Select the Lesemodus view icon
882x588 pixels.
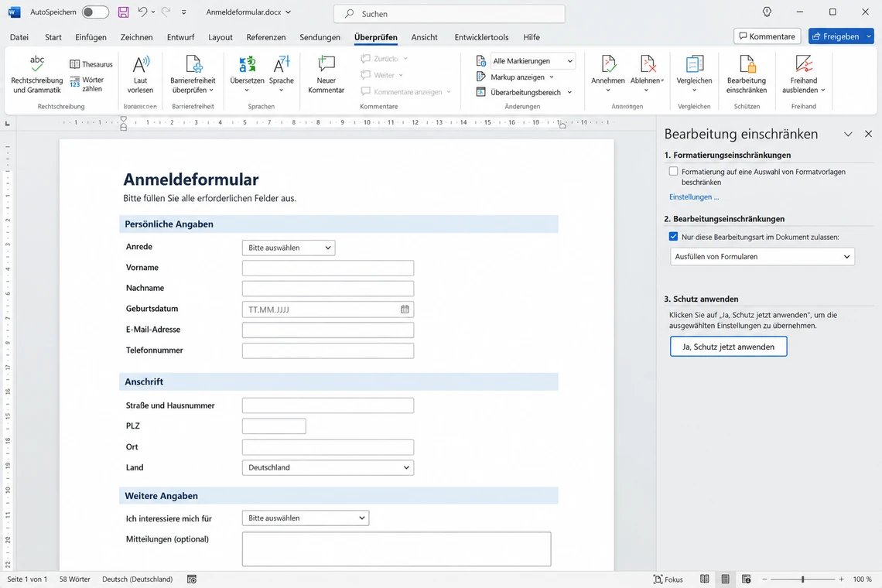pyautogui.click(x=704, y=579)
